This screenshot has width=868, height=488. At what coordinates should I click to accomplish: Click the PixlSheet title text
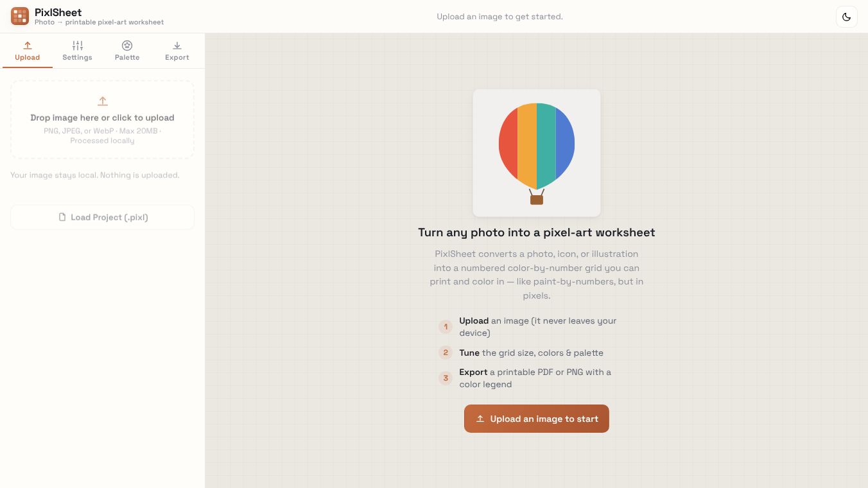[58, 12]
